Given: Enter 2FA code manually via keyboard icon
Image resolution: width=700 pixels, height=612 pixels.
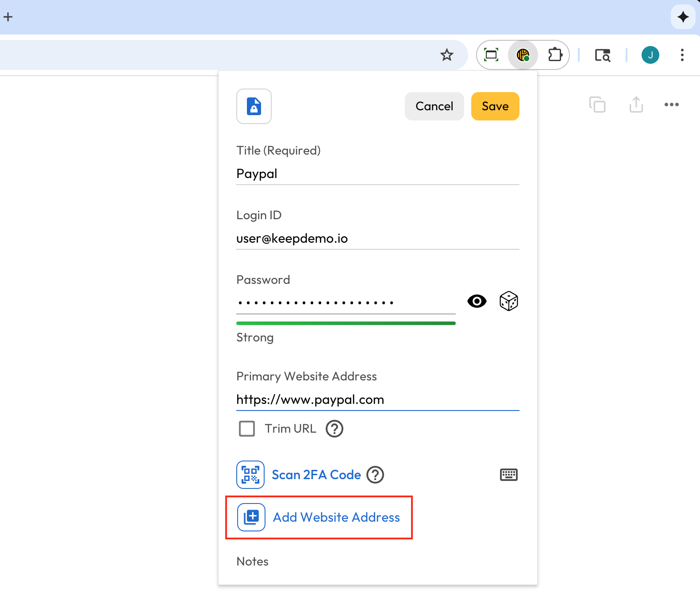Looking at the screenshot, I should click(x=508, y=475).
